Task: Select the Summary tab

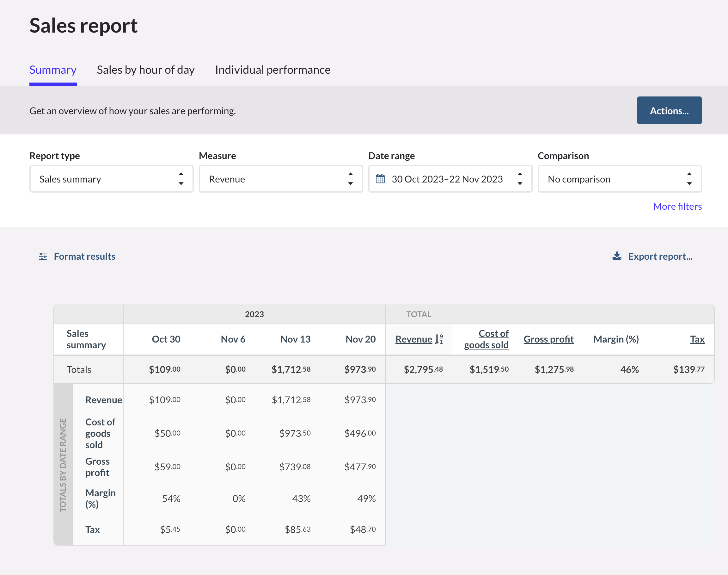Action: [x=53, y=70]
